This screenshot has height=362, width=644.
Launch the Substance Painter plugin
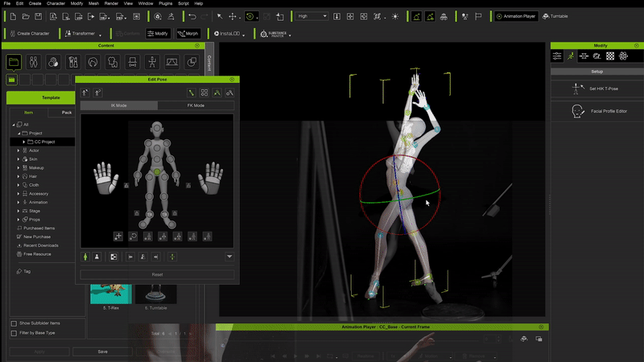click(x=274, y=34)
